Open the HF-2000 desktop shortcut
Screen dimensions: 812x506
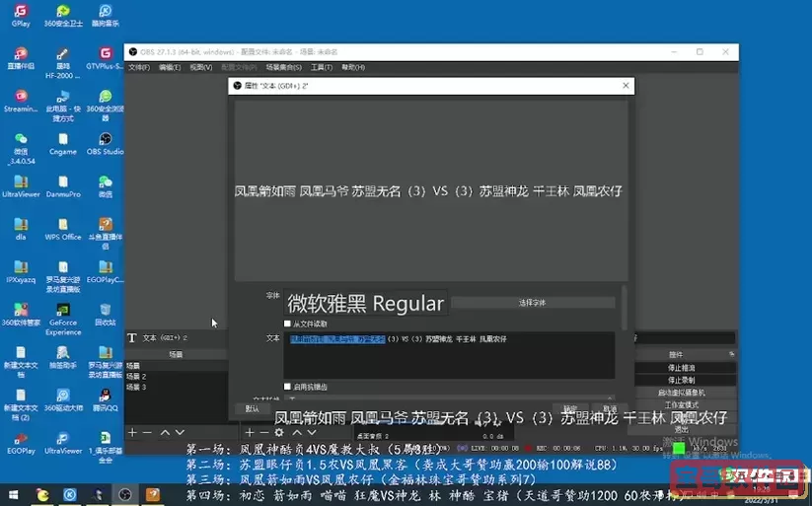[x=63, y=63]
